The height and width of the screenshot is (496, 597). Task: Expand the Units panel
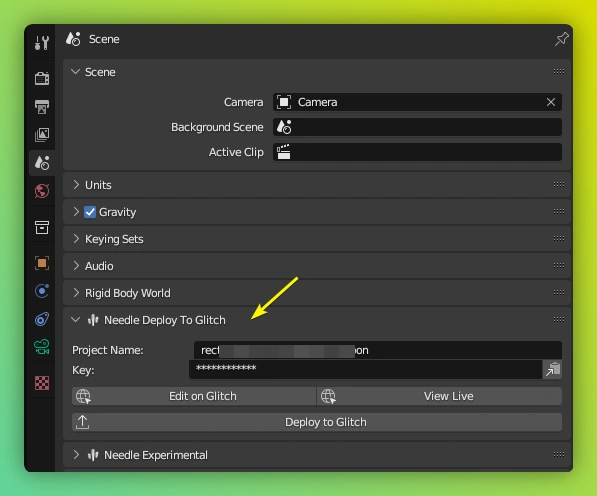click(x=76, y=185)
